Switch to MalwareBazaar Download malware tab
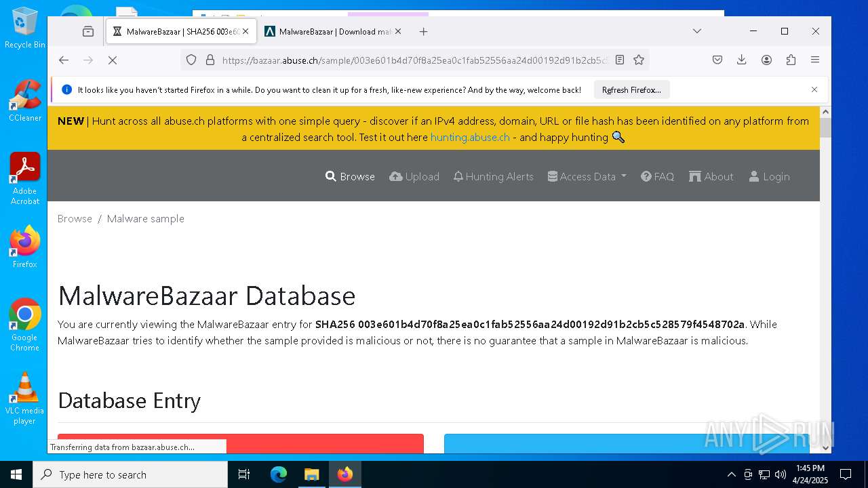This screenshot has height=488, width=868. tap(334, 31)
